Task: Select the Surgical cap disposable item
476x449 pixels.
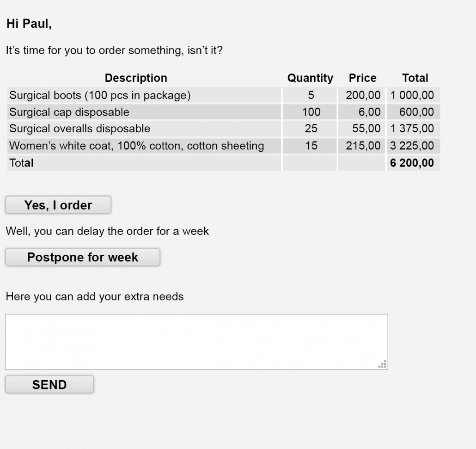Action: tap(69, 112)
